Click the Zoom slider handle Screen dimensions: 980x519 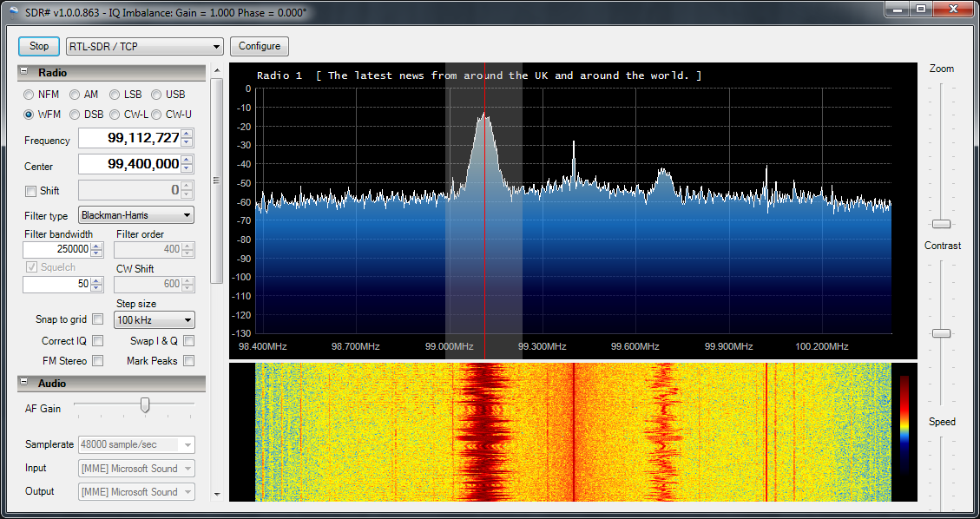pyautogui.click(x=941, y=224)
